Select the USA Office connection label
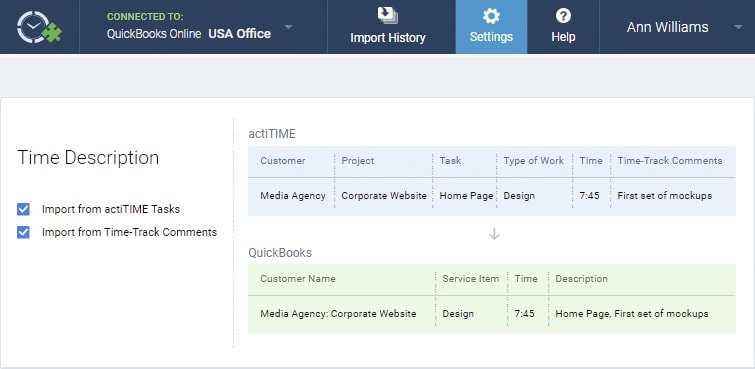Image resolution: width=755 pixels, height=369 pixels. tap(239, 34)
